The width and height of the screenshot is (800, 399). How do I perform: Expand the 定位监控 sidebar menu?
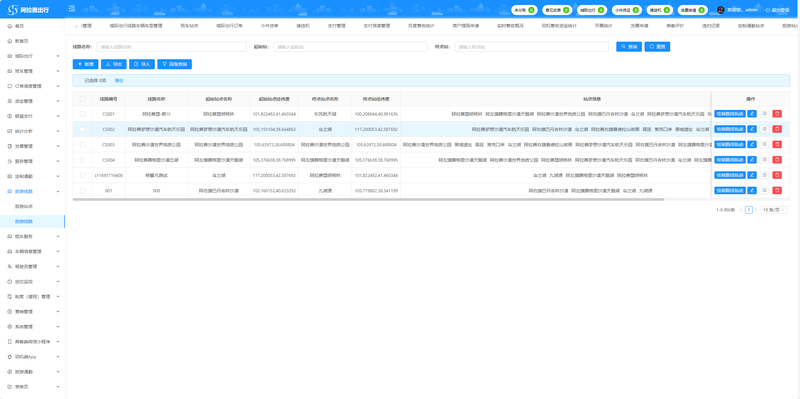point(32,282)
